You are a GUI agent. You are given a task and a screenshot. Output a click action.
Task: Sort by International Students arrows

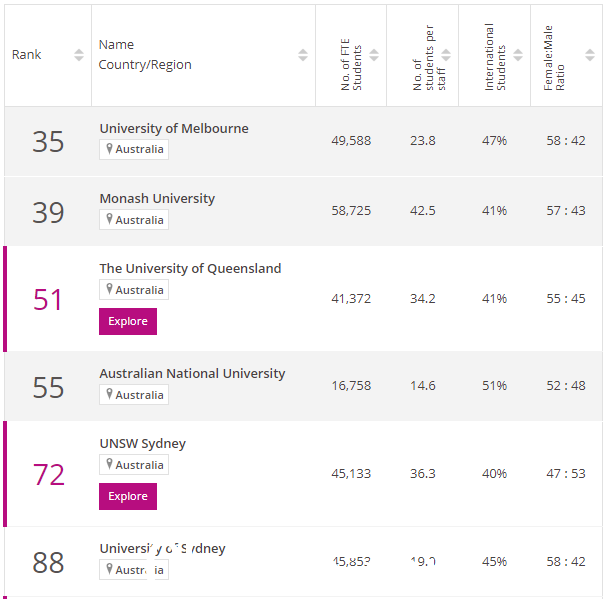pyautogui.click(x=518, y=55)
